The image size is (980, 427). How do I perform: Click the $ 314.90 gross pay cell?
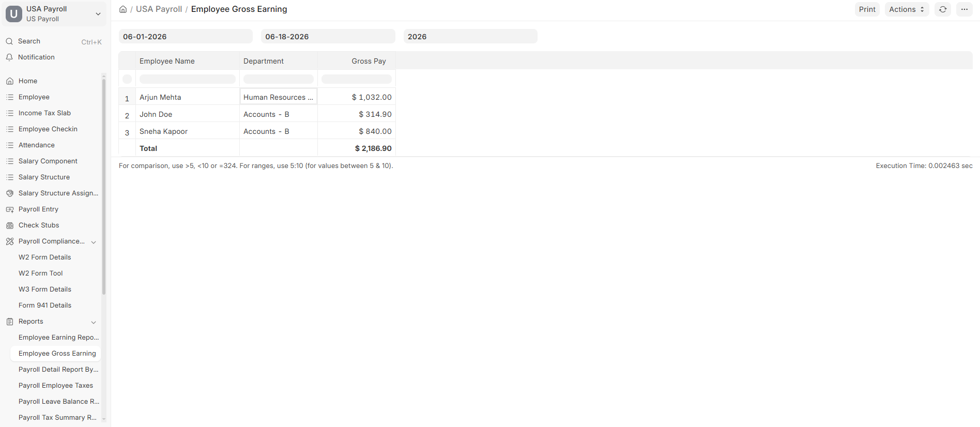coord(357,114)
